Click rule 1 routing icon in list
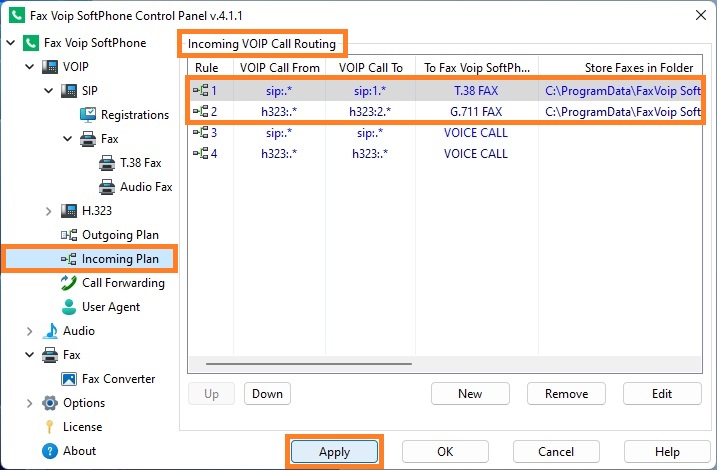717x470 pixels. click(x=201, y=91)
